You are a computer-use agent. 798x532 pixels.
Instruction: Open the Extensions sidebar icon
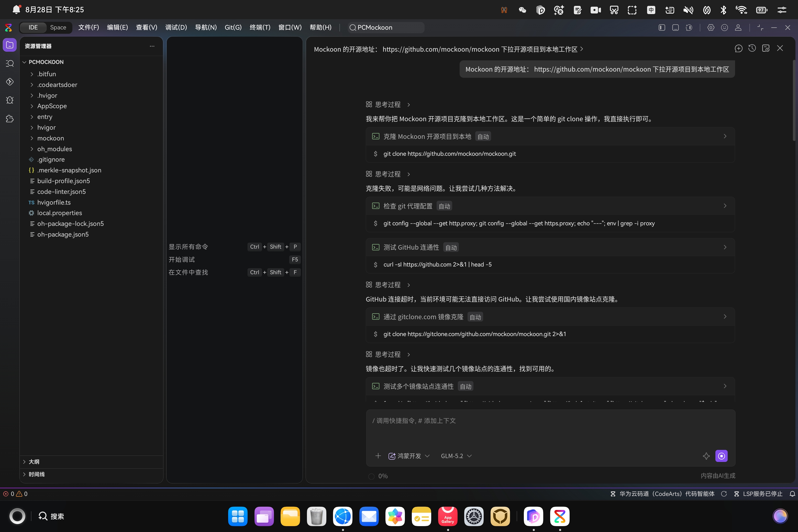[x=9, y=118]
